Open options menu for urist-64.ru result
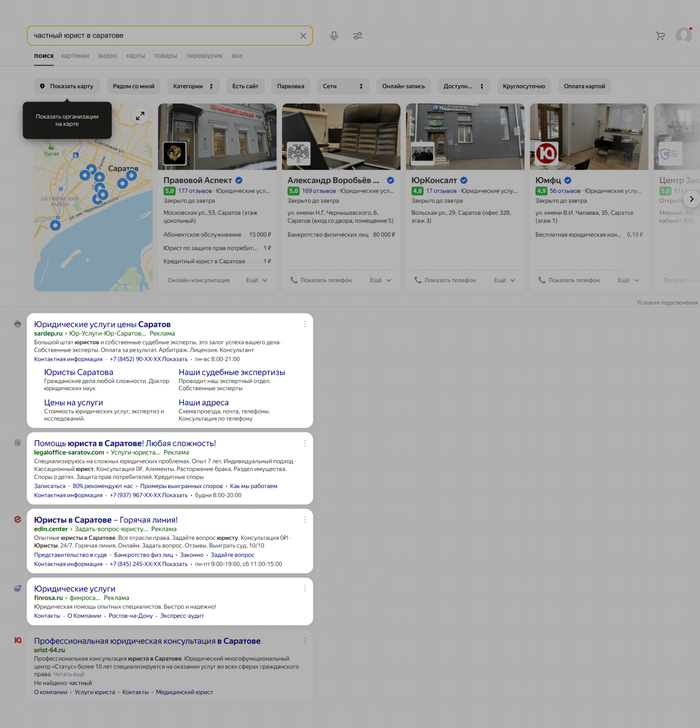The image size is (700, 728). click(305, 640)
